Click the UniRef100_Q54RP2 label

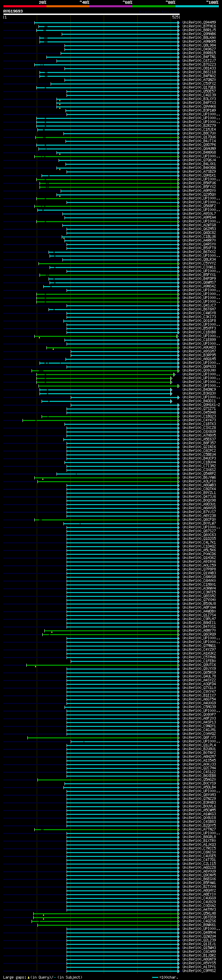pos(199,473)
